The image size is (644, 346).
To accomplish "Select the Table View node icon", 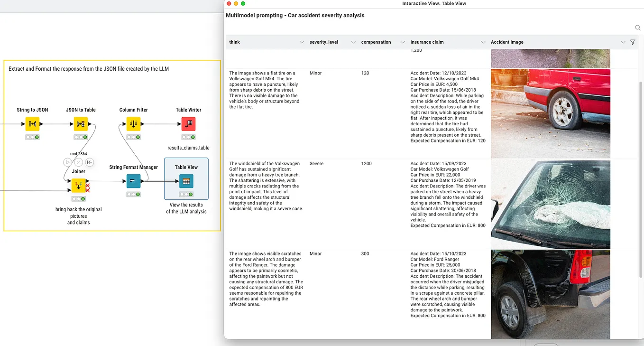I will click(186, 181).
